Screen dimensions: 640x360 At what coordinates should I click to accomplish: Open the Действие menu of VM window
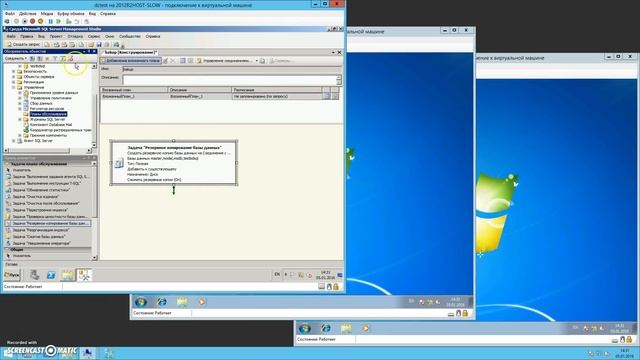(x=27, y=13)
